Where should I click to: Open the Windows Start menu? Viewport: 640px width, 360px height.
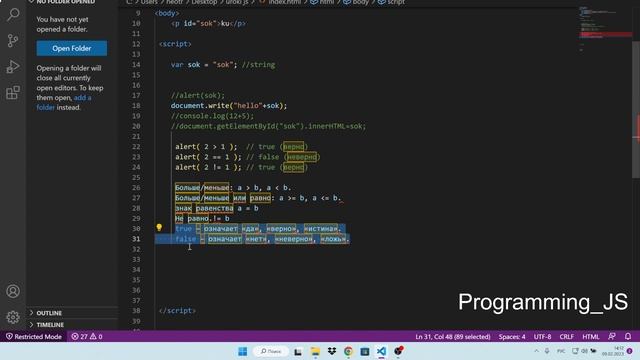coord(242,351)
